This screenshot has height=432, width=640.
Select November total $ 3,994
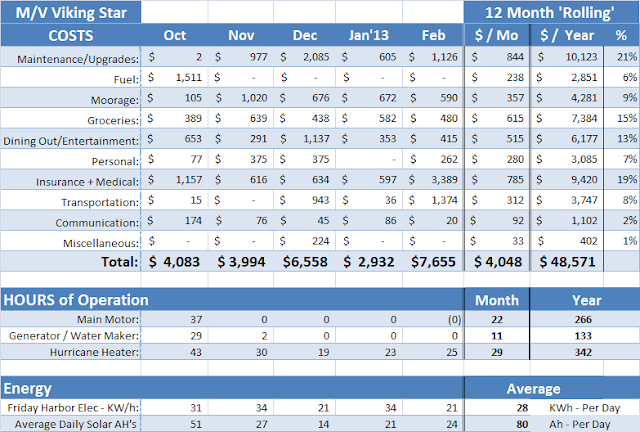tap(241, 262)
